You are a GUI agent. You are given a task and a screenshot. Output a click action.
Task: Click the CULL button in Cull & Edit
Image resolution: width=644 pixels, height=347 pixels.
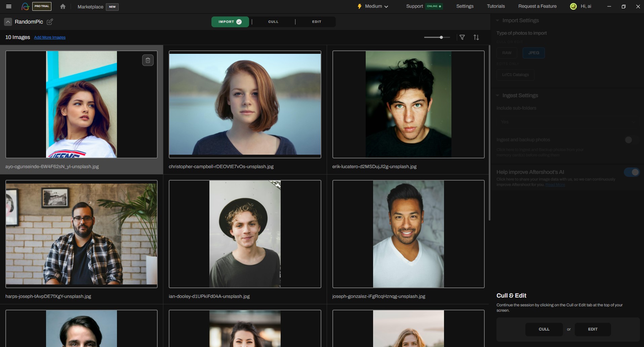(x=544, y=330)
